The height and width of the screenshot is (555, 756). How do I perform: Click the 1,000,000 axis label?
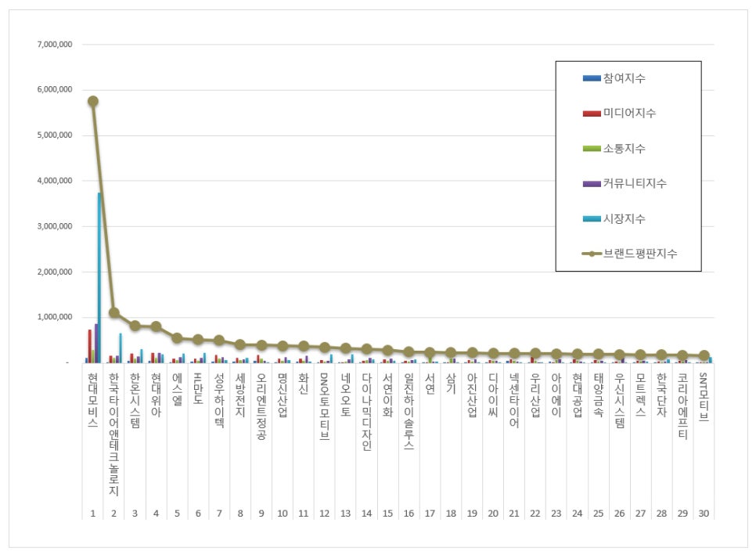pyautogui.click(x=55, y=317)
